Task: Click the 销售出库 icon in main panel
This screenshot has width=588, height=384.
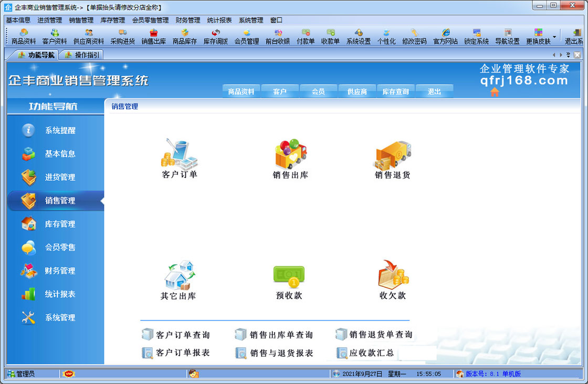Action: (290, 154)
